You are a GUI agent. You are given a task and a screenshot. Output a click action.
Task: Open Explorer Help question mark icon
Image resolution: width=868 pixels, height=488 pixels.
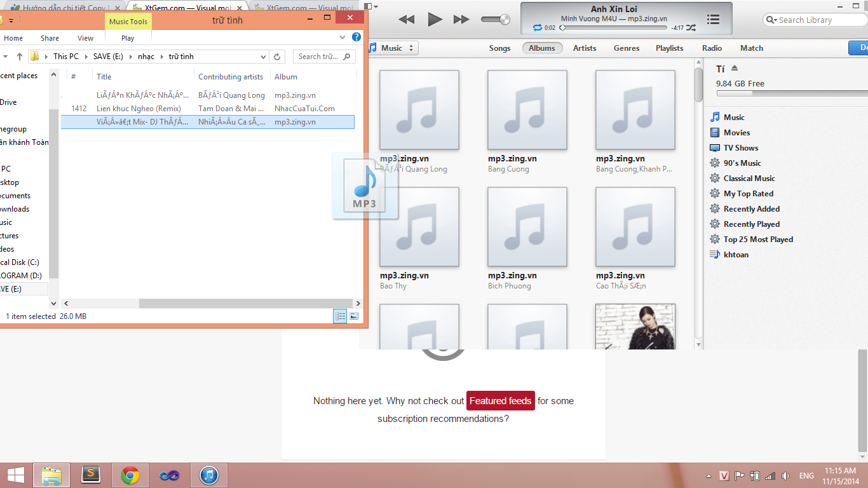pyautogui.click(x=356, y=37)
